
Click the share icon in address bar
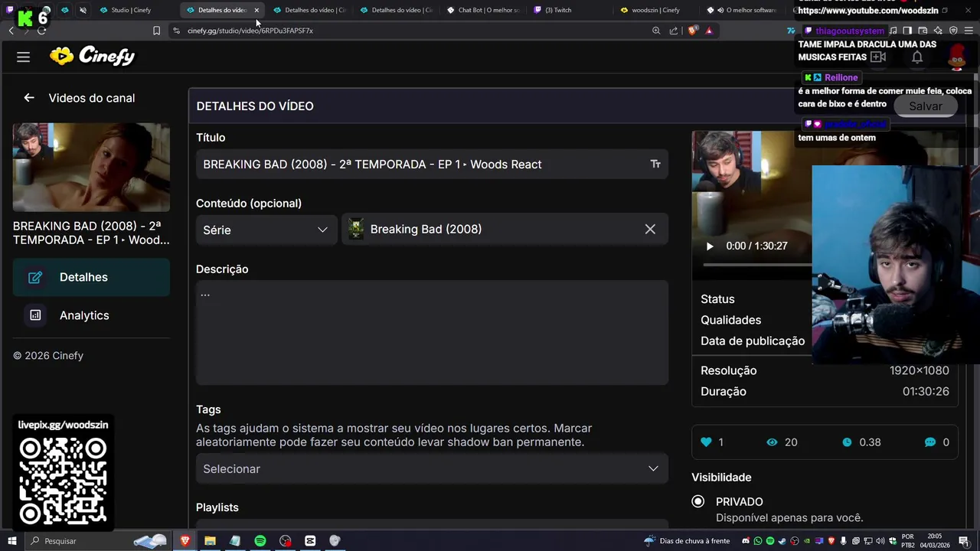click(674, 31)
